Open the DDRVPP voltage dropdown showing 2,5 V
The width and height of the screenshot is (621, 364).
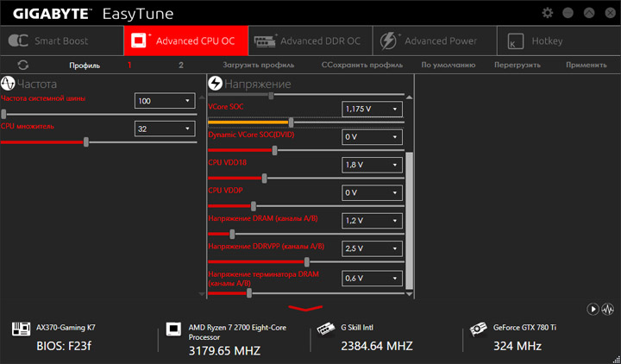point(372,248)
